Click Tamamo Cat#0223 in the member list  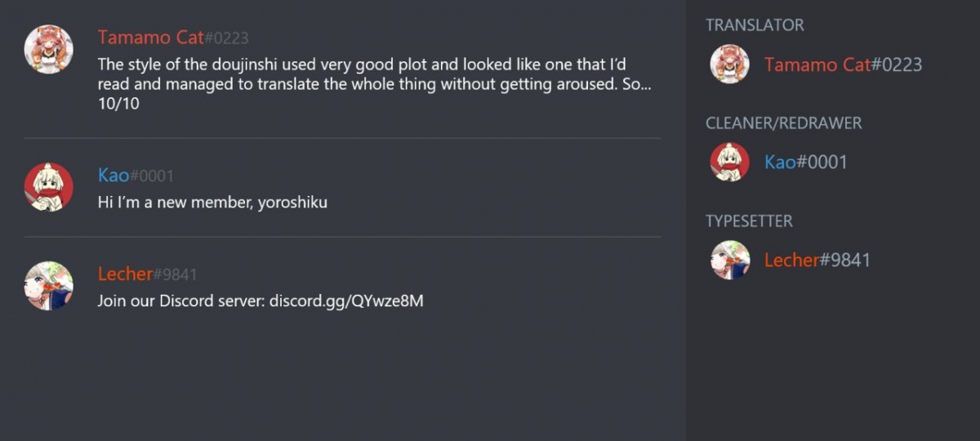(x=843, y=65)
